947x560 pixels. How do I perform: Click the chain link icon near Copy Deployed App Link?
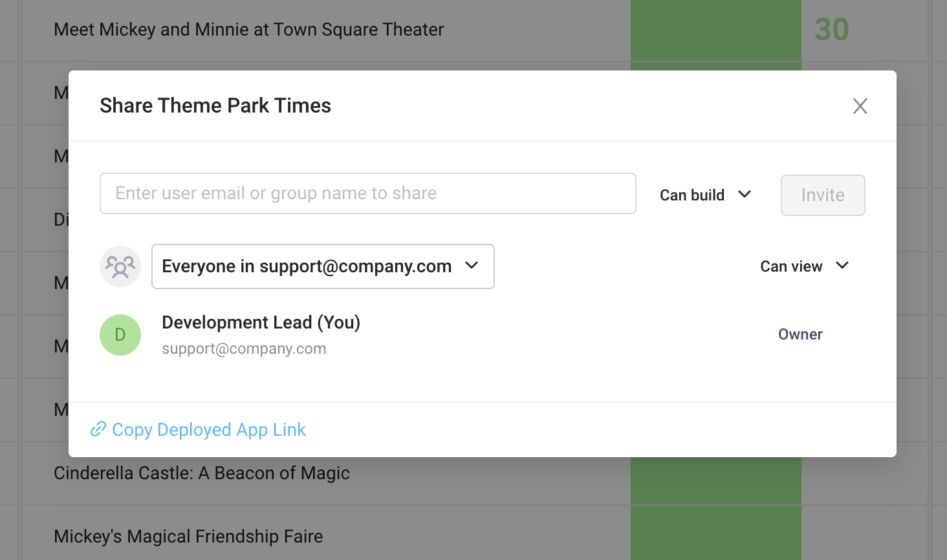pyautogui.click(x=98, y=429)
